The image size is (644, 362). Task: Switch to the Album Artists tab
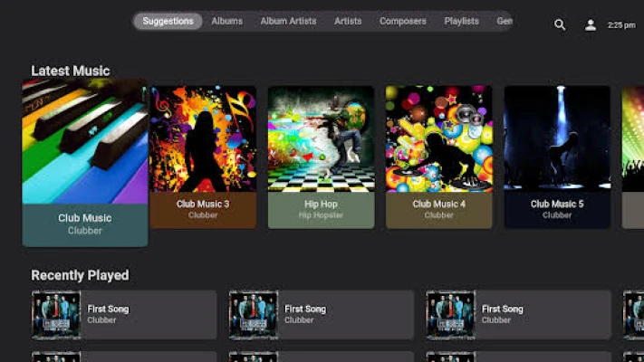pyautogui.click(x=288, y=21)
